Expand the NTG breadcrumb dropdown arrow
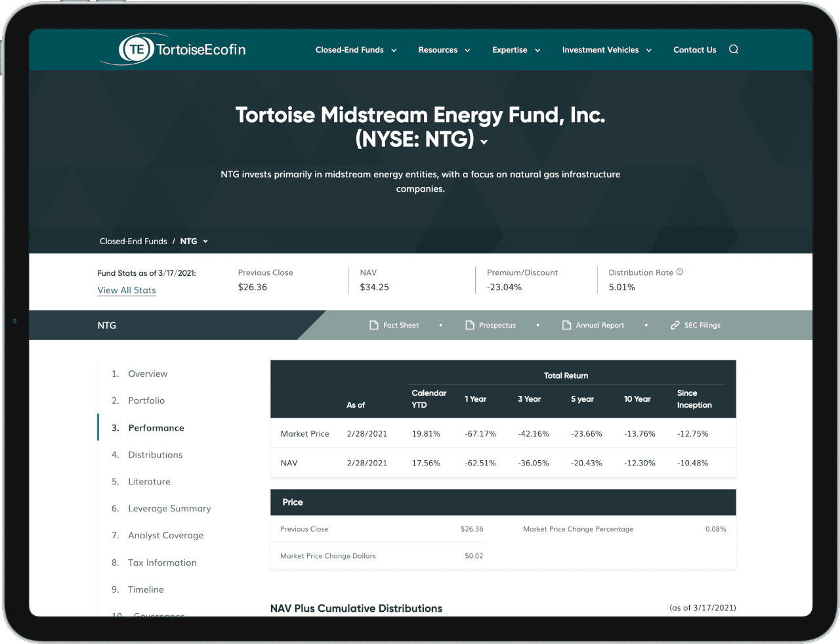Image resolution: width=840 pixels, height=644 pixels. pos(205,242)
